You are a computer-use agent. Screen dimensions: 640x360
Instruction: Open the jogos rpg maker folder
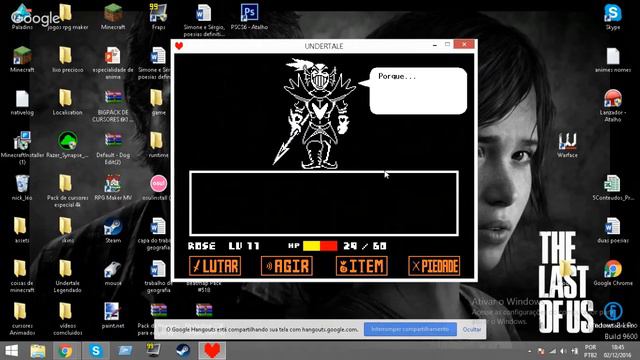pyautogui.click(x=67, y=16)
